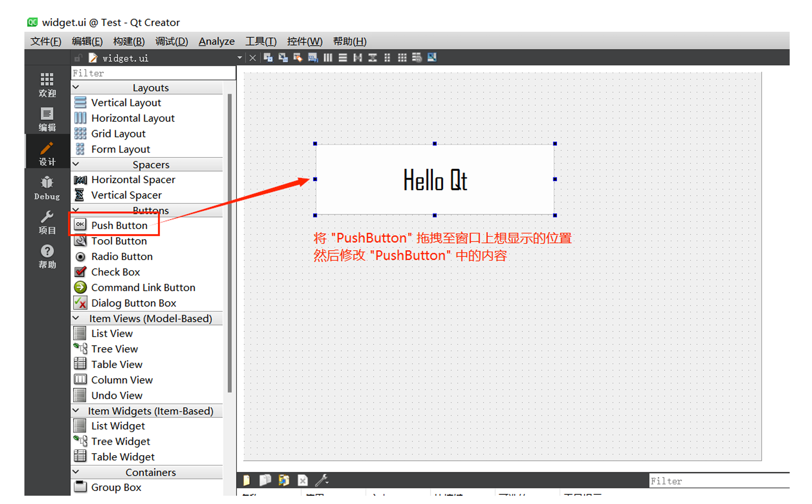
Task: Apply Lay Out Horizontally from toolbar
Action: coord(328,58)
